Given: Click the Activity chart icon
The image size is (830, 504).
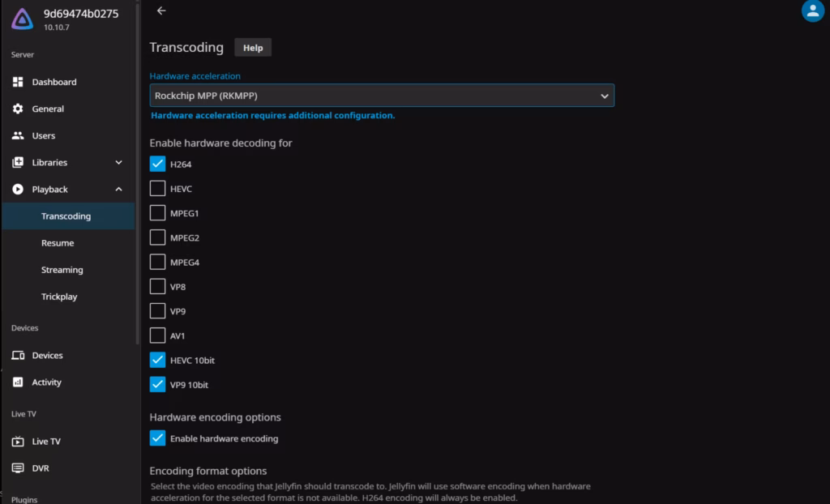Looking at the screenshot, I should [18, 382].
